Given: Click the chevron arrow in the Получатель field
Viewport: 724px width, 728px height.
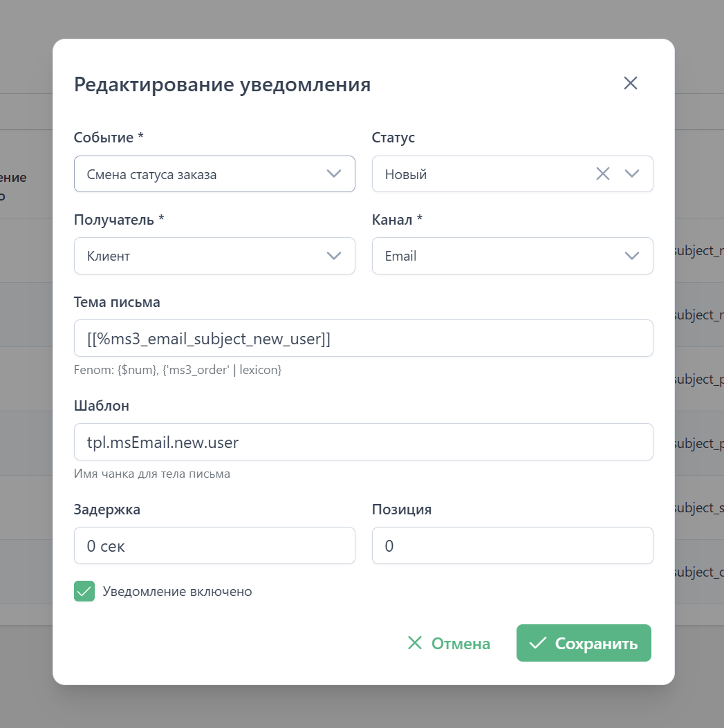Looking at the screenshot, I should point(334,256).
